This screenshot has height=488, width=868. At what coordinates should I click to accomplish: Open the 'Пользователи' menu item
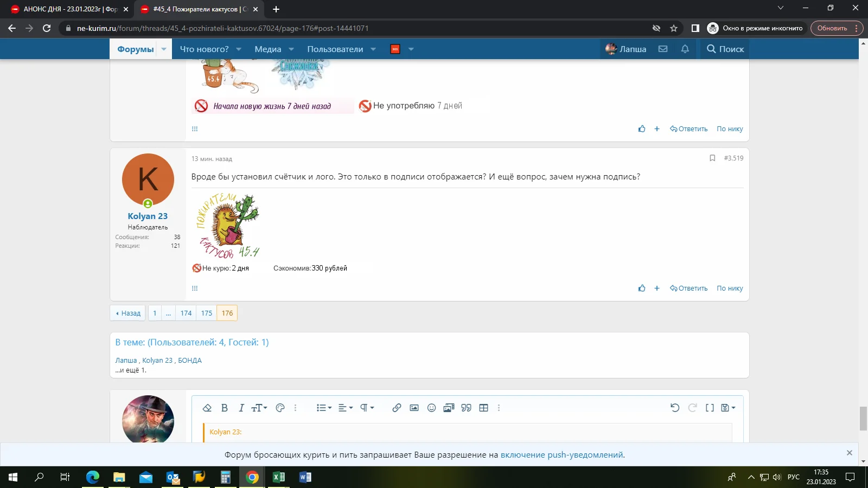click(335, 49)
